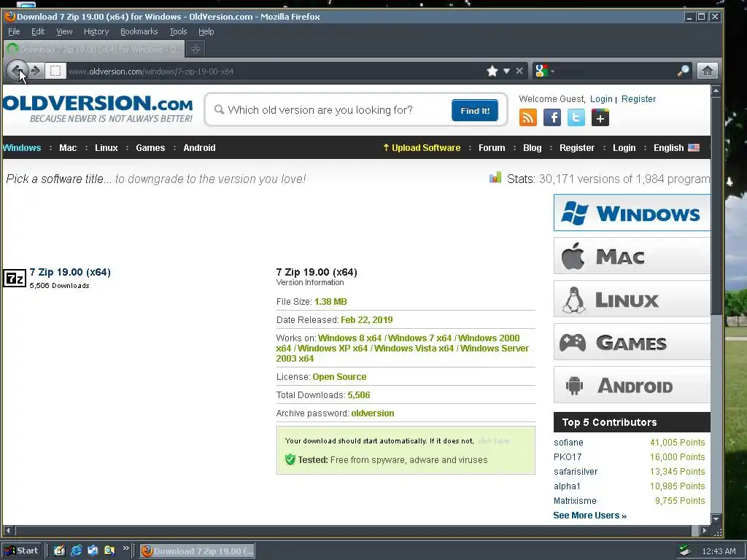Click the Linux category banner
The height and width of the screenshot is (560, 747).
coord(632,299)
